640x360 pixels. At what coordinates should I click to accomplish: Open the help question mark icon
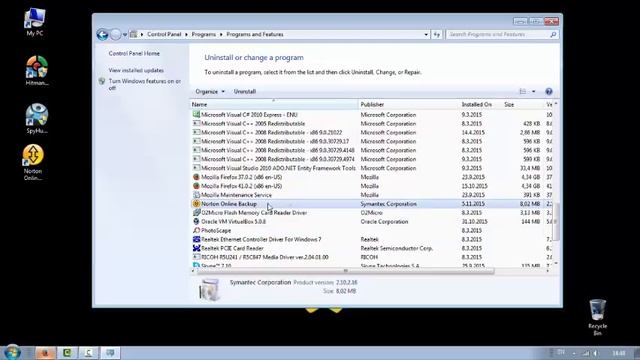[549, 91]
